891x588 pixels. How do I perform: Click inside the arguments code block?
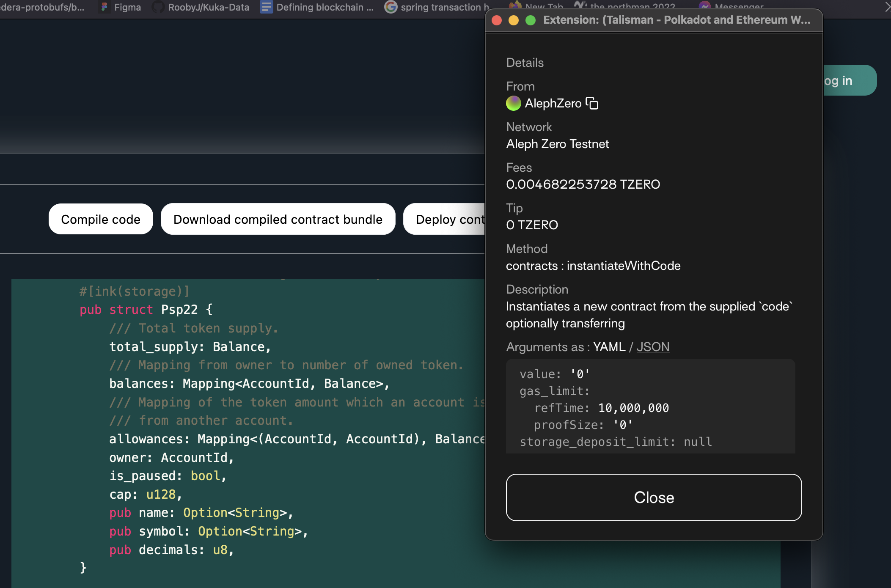coord(650,406)
